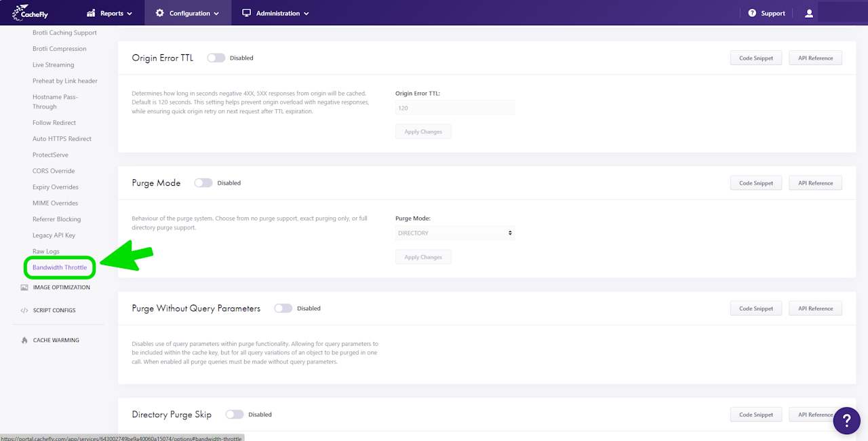Click the Origin Error TTL input field
The image size is (868, 441).
pyautogui.click(x=455, y=107)
